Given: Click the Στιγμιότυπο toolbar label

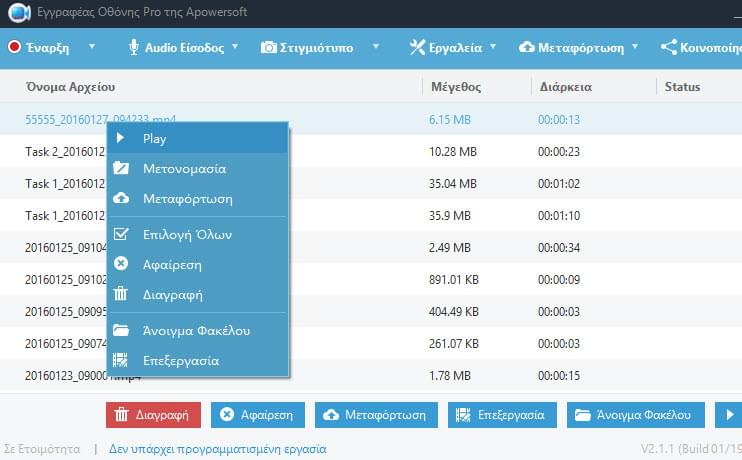Looking at the screenshot, I should 317,48.
